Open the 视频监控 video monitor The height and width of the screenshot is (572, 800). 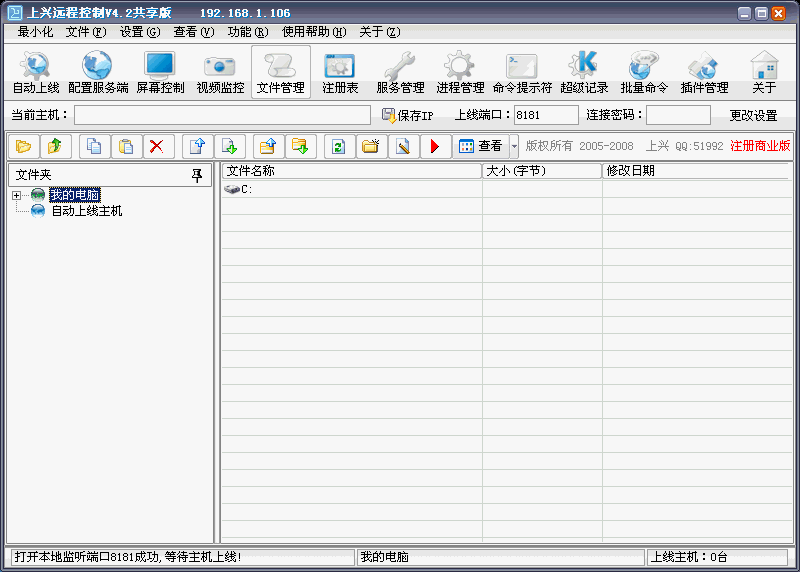point(220,72)
